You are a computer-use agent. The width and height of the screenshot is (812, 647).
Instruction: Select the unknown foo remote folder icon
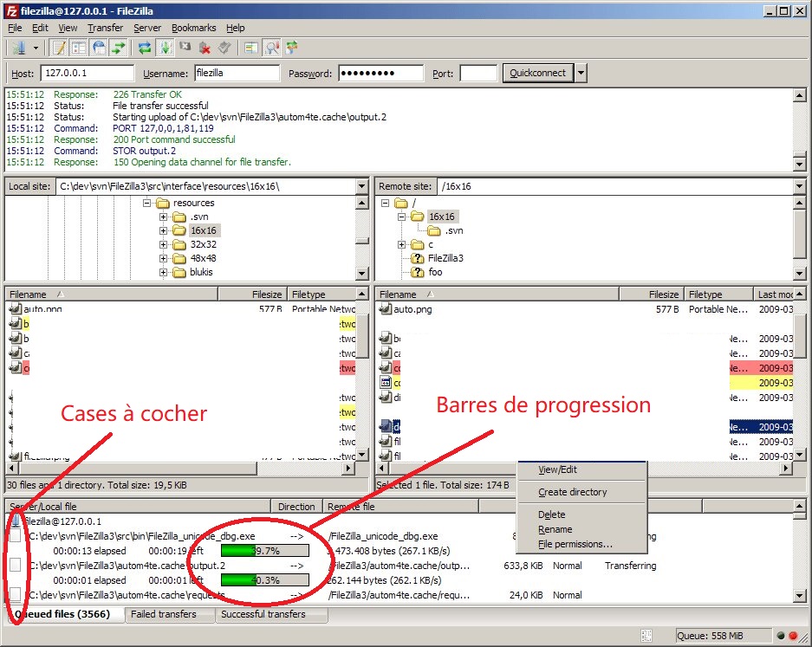(x=418, y=272)
